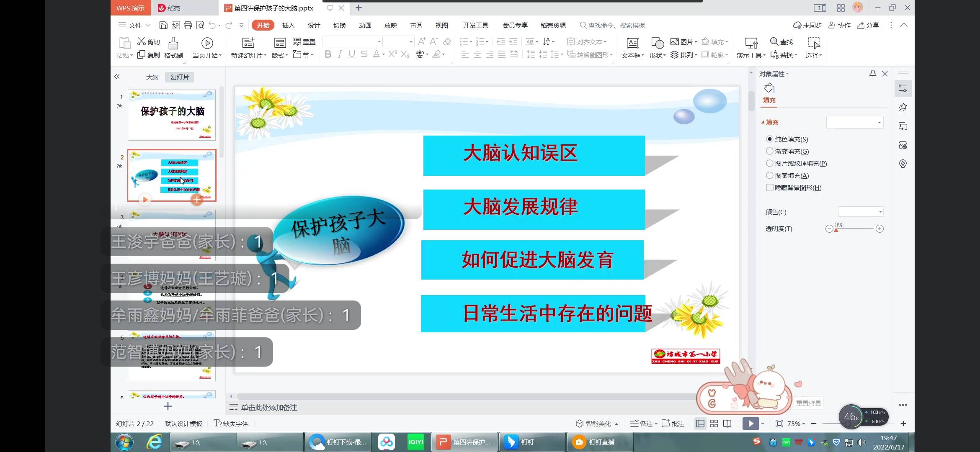980x452 pixels.
Task: Click the 重置 reset slide icon
Action: pyautogui.click(x=303, y=41)
